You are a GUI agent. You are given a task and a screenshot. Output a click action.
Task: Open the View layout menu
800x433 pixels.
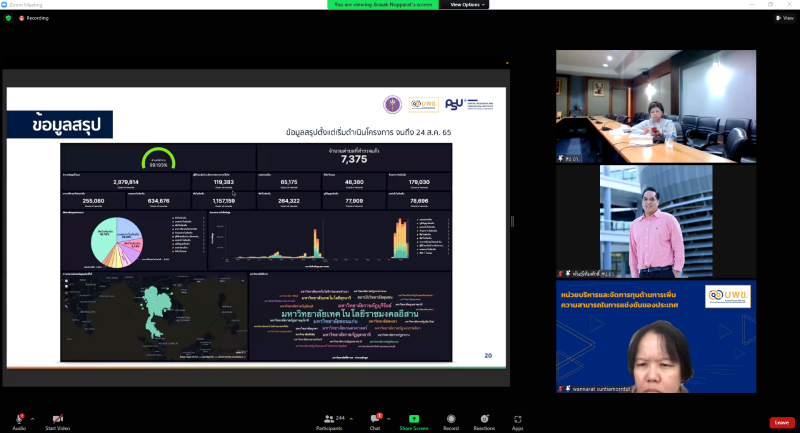pyautogui.click(x=785, y=18)
